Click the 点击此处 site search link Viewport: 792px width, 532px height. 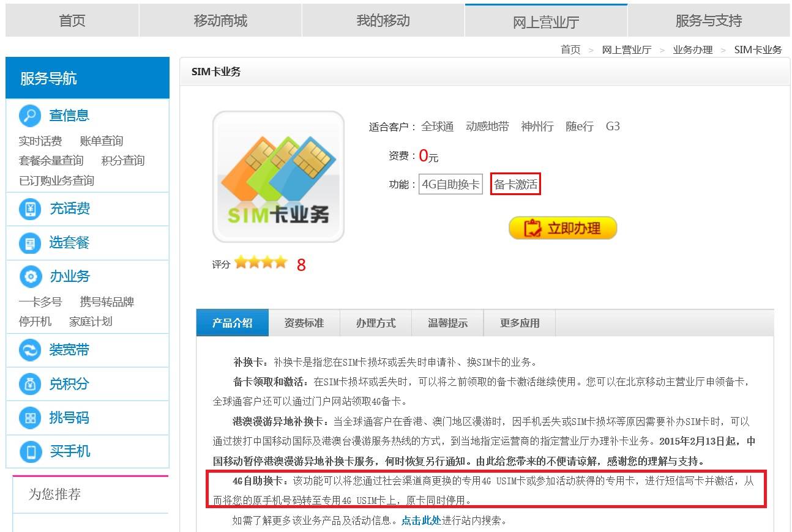[x=421, y=521]
